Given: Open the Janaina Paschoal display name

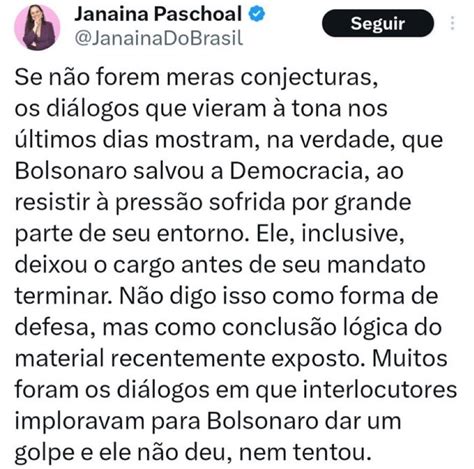Looking at the screenshot, I should 158,14.
